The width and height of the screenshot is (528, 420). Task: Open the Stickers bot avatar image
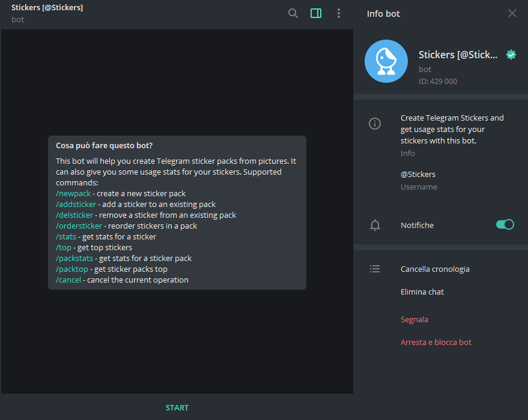coord(386,61)
